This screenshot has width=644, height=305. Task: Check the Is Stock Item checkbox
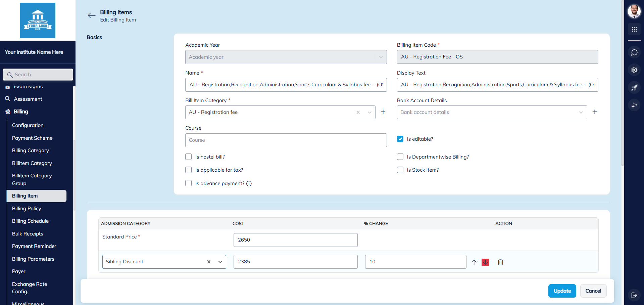pyautogui.click(x=400, y=170)
